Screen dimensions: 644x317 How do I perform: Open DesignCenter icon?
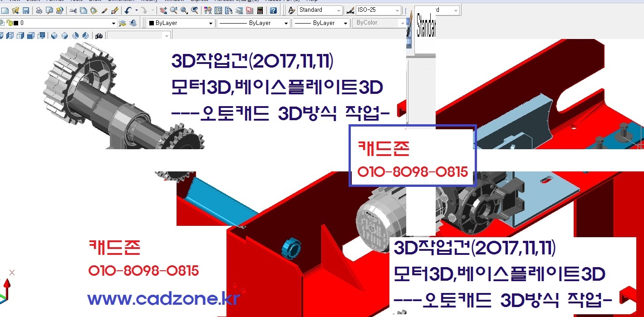(218, 10)
